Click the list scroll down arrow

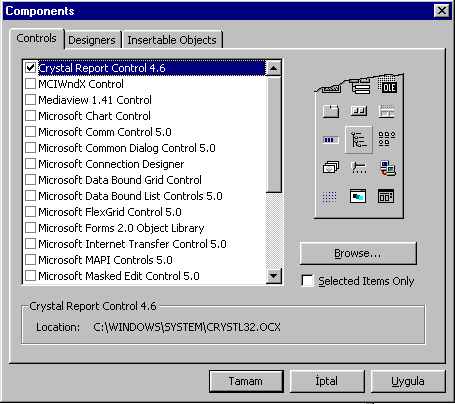coord(274,276)
